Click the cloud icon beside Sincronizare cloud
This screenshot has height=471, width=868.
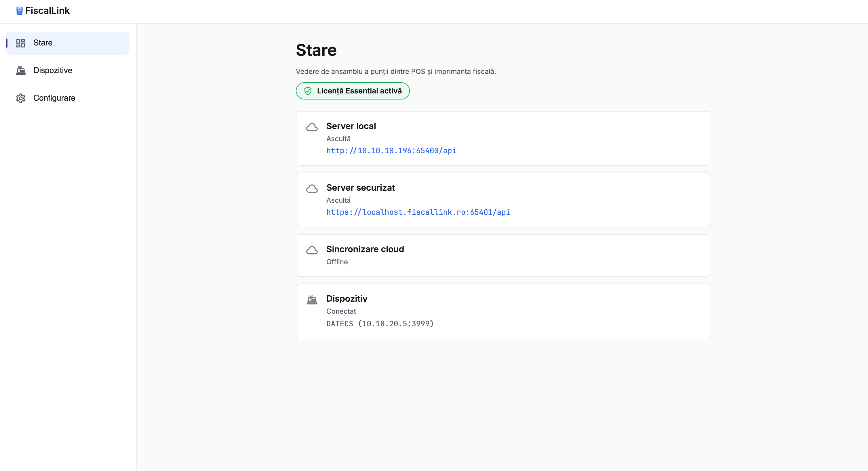312,250
